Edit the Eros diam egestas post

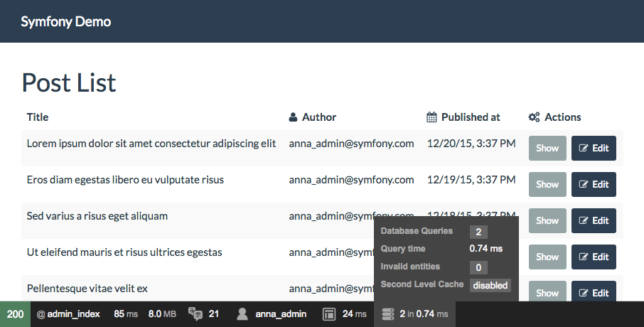click(x=594, y=184)
